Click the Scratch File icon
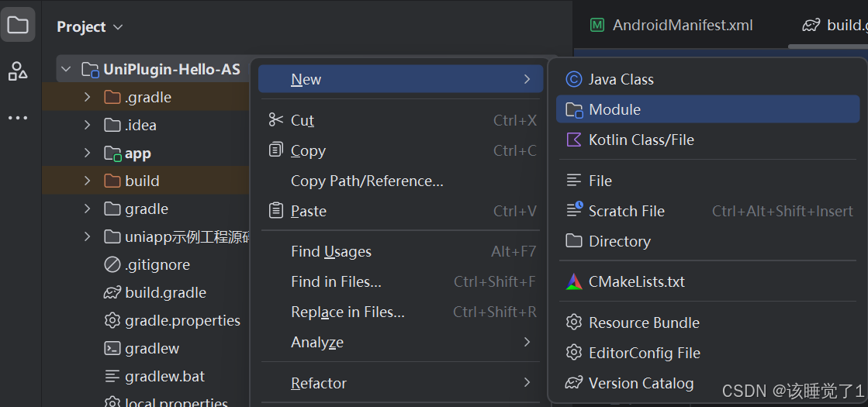Image resolution: width=868 pixels, height=407 pixels. pyautogui.click(x=574, y=210)
